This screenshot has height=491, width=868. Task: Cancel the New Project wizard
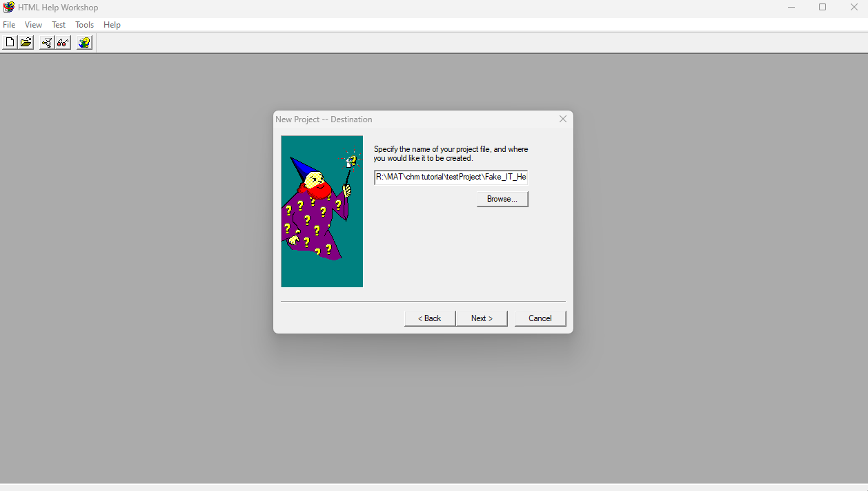coord(540,318)
